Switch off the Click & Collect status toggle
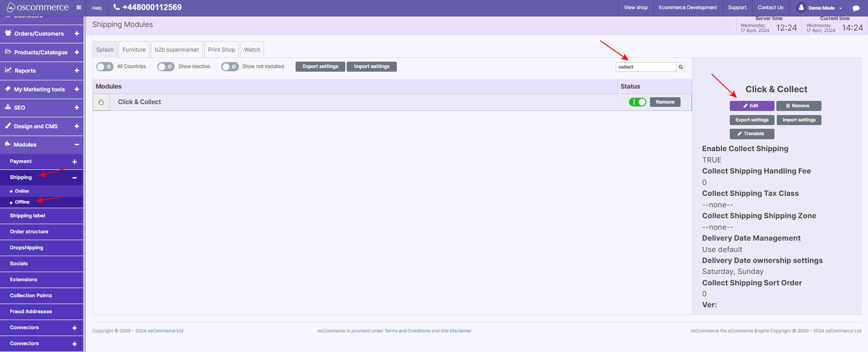 coord(637,102)
